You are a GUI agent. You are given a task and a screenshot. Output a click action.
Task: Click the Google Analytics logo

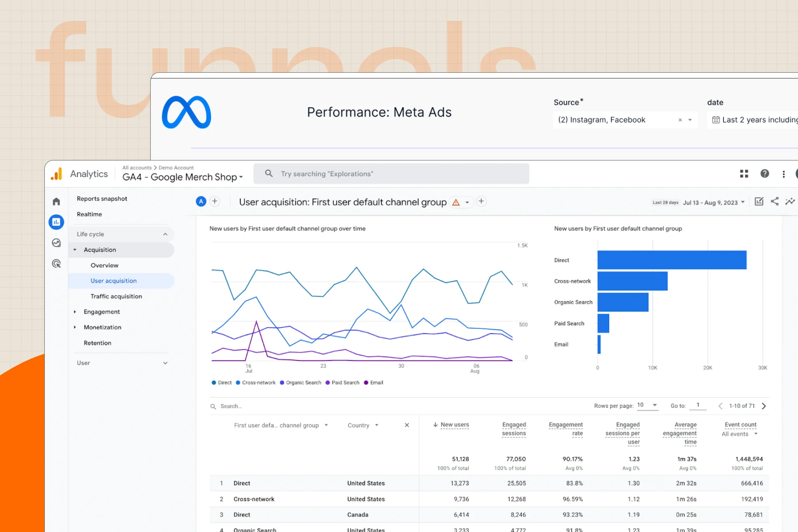click(56, 174)
